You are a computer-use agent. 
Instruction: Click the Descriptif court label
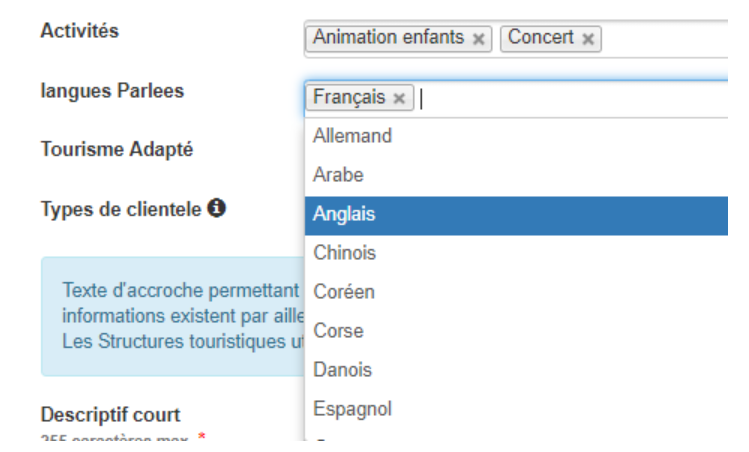110,415
